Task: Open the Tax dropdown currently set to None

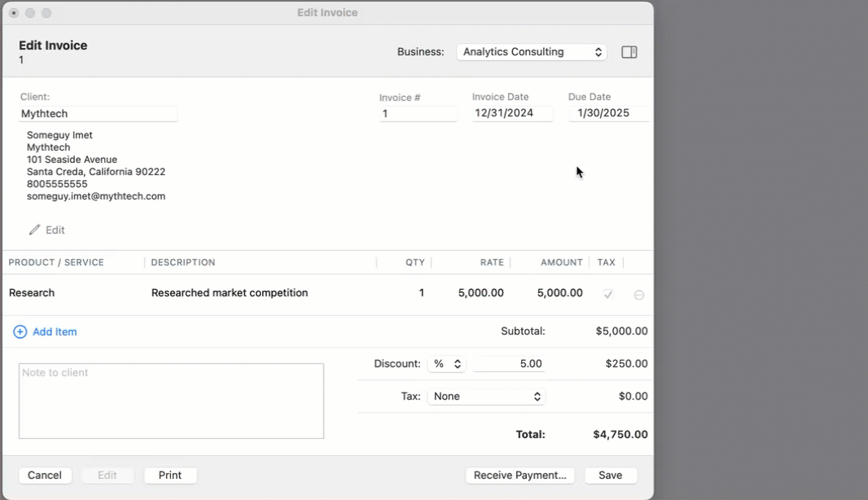Action: click(x=486, y=396)
